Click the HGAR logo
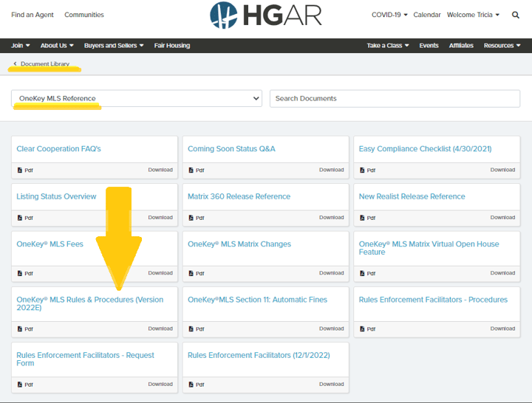Image resolution: width=532 pixels, height=403 pixels. point(266,15)
